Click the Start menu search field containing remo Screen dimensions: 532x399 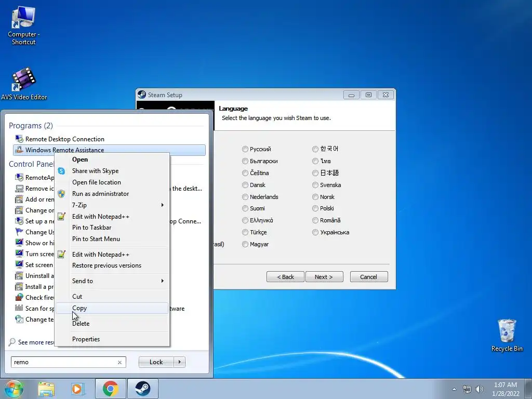[68, 362]
